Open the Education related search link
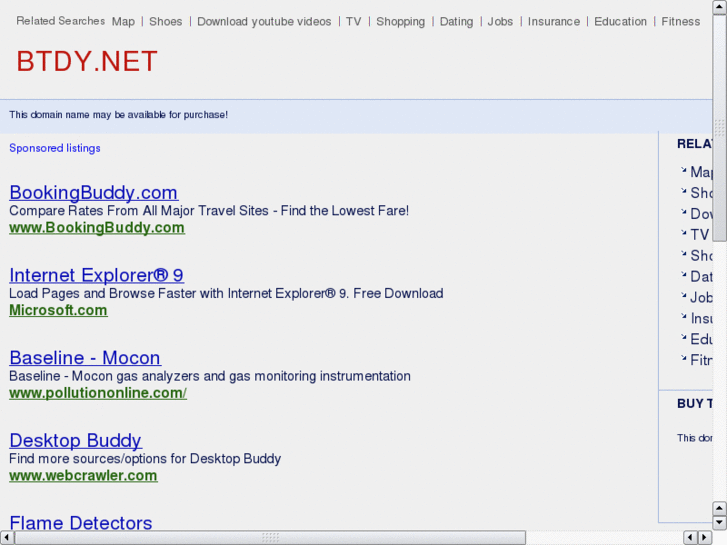The height and width of the screenshot is (545, 727). click(x=620, y=21)
